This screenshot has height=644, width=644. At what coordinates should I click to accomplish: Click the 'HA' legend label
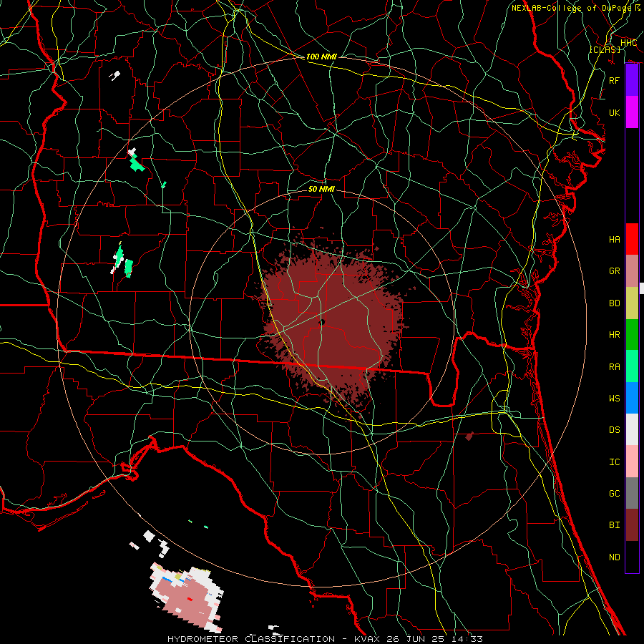(x=614, y=240)
